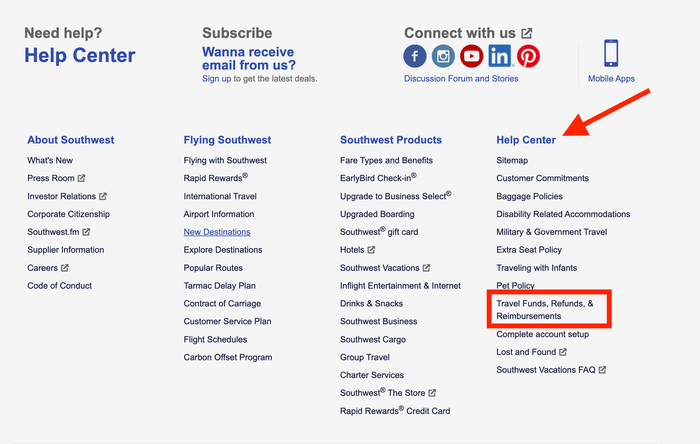View the Code of Conduct
This screenshot has height=444, width=700.
59,286
